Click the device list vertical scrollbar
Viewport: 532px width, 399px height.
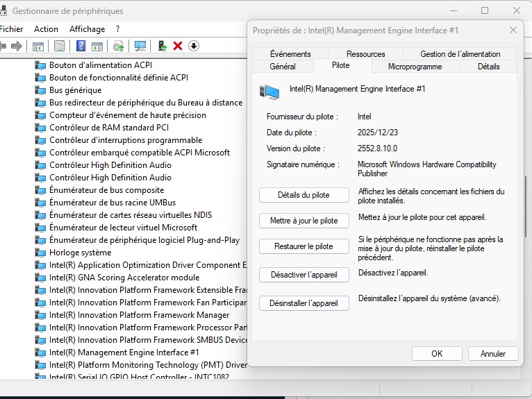(x=527, y=208)
